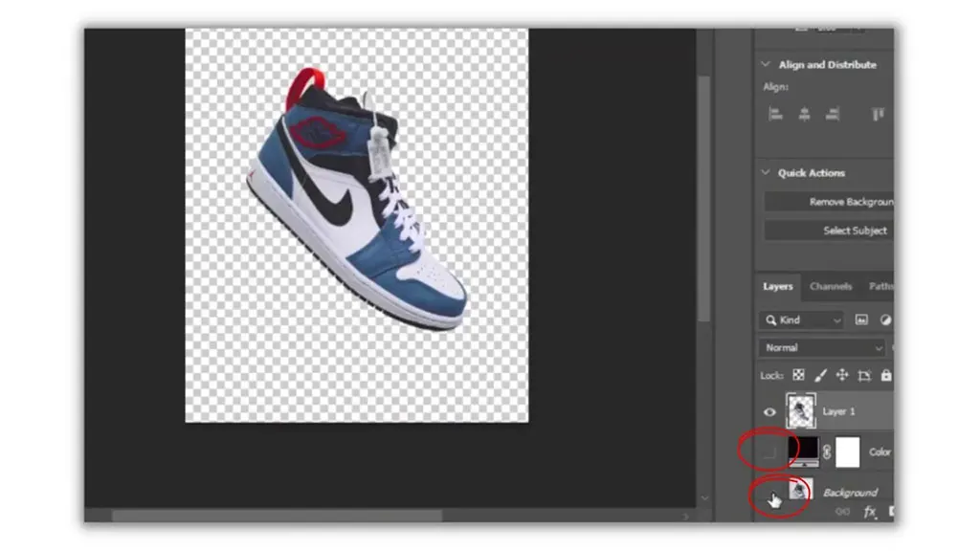Switch to the Paths tab
The width and height of the screenshot is (980, 551).
click(880, 286)
